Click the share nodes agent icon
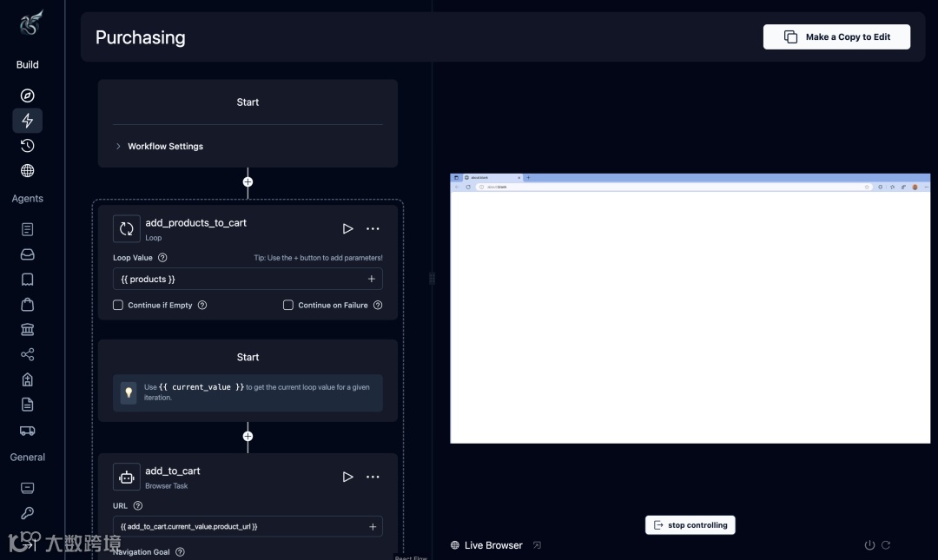938x560 pixels. pos(27,355)
